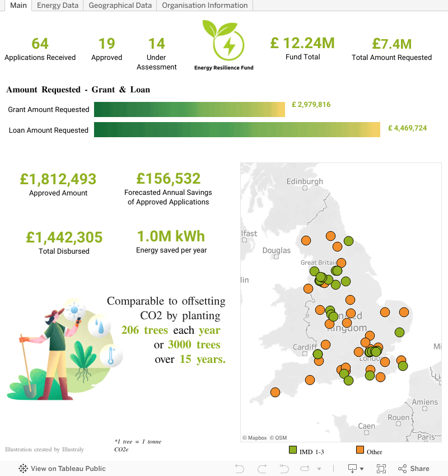Select the orange Other legend swatch
The height and width of the screenshot is (476, 448).
click(x=360, y=450)
